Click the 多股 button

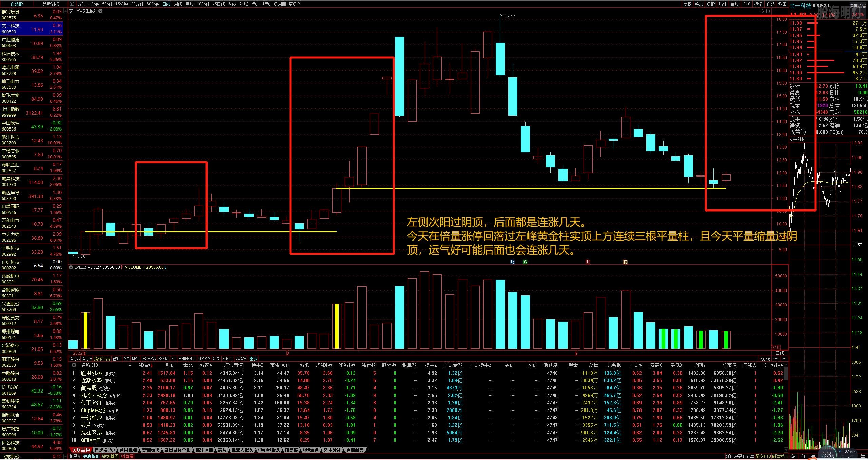pos(711,4)
